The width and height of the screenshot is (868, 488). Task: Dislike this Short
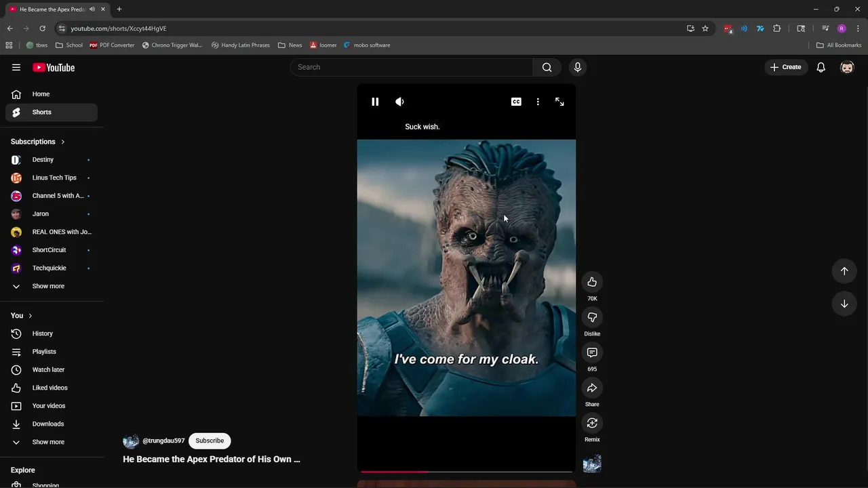point(592,317)
